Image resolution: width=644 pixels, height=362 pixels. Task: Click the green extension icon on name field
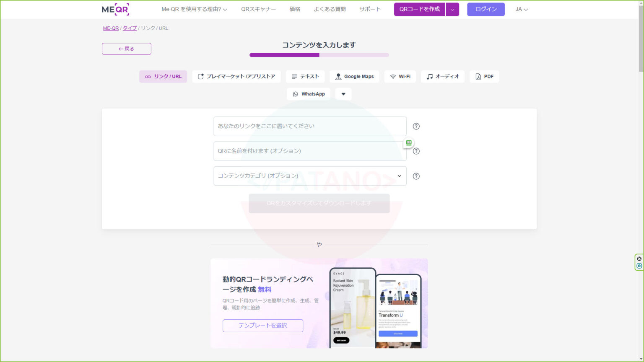(409, 143)
